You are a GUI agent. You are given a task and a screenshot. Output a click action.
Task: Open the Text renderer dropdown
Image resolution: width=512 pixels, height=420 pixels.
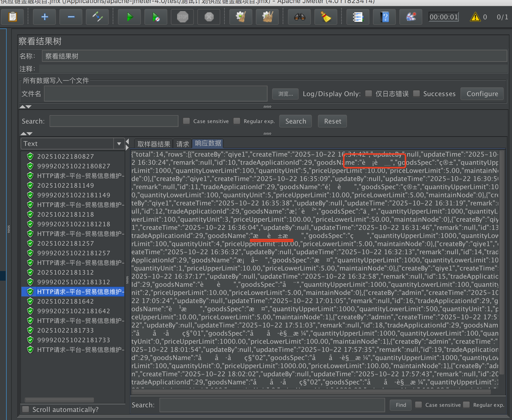tap(119, 144)
